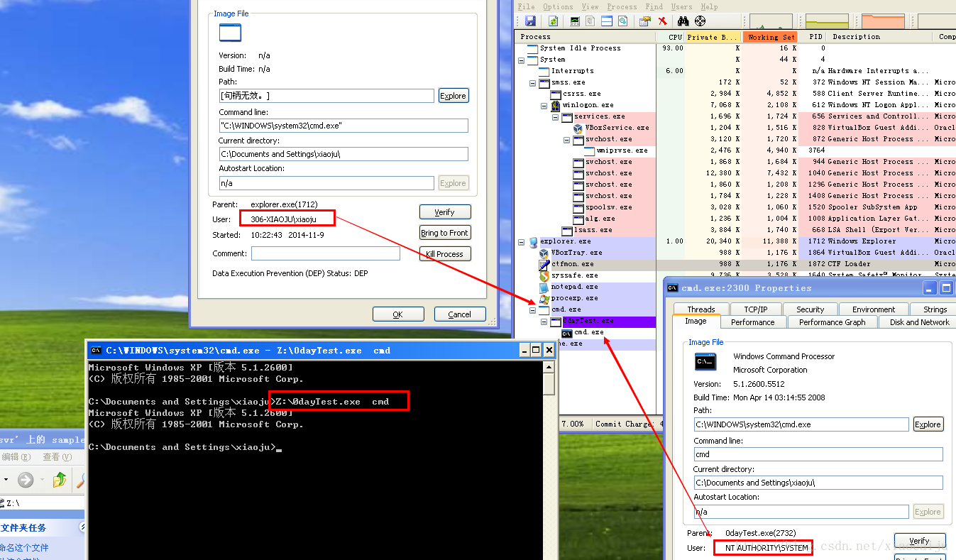This screenshot has width=956, height=560.
Task: Collapse the 0dayTest.exe tree node
Action: [x=544, y=321]
